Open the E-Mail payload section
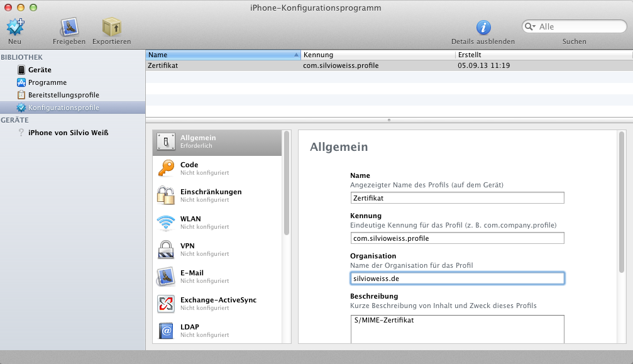633x364 pixels. (217, 277)
